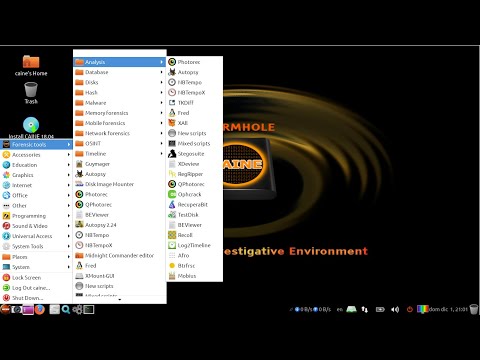The height and width of the screenshot is (360, 480).
Task: Click Shut Down... entry
Action: pyautogui.click(x=36, y=298)
